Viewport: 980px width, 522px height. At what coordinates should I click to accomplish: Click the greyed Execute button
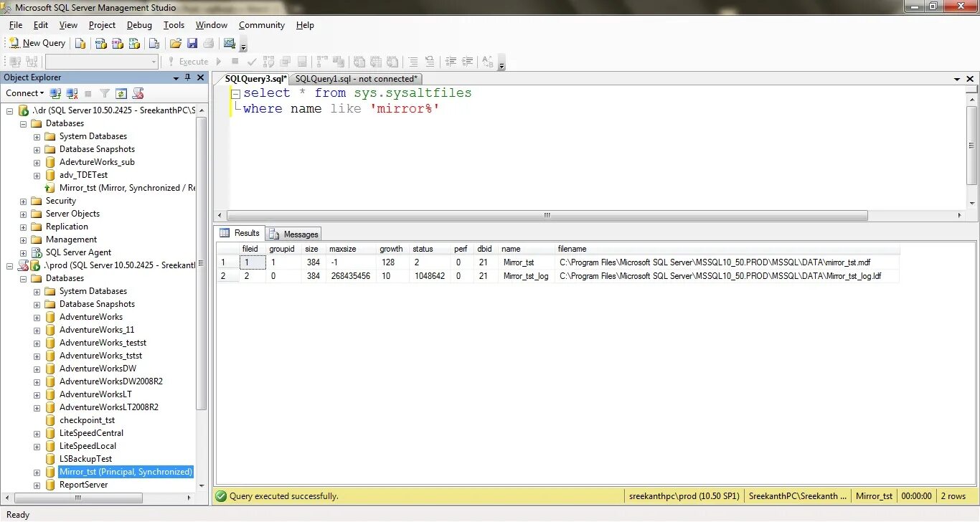(188, 62)
